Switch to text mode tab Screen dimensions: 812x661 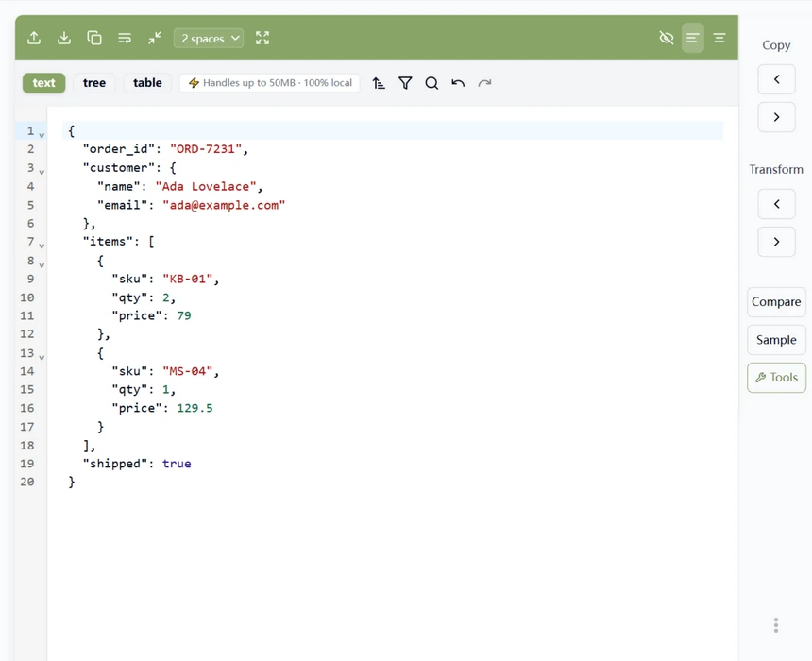click(44, 83)
